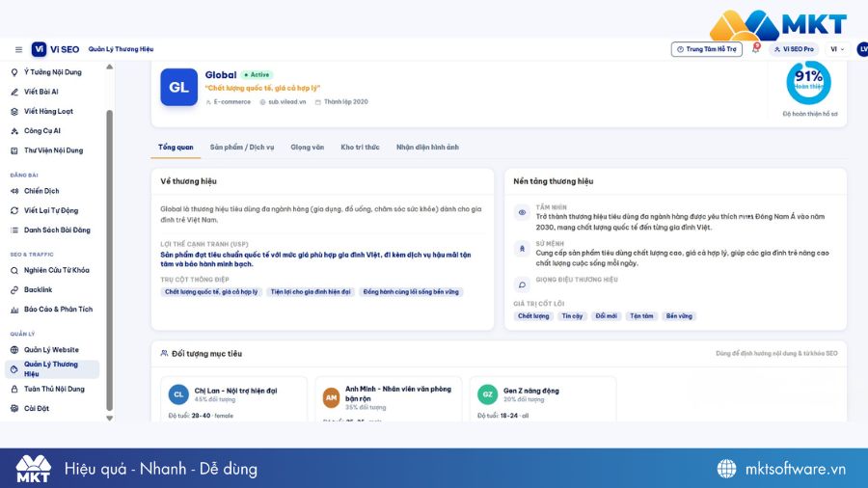Click the Thành lập 2020 text
The width and height of the screenshot is (868, 488).
[x=345, y=102]
